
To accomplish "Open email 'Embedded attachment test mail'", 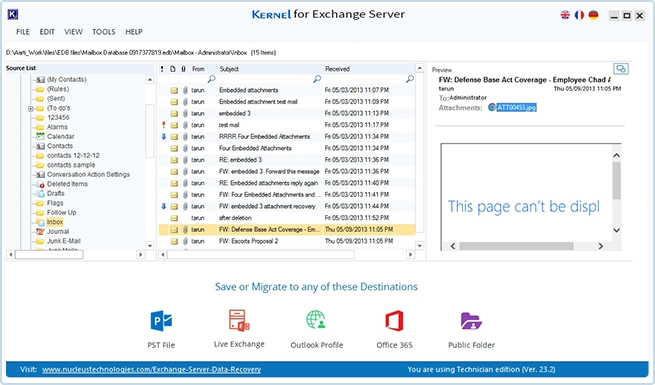I will (287, 101).
